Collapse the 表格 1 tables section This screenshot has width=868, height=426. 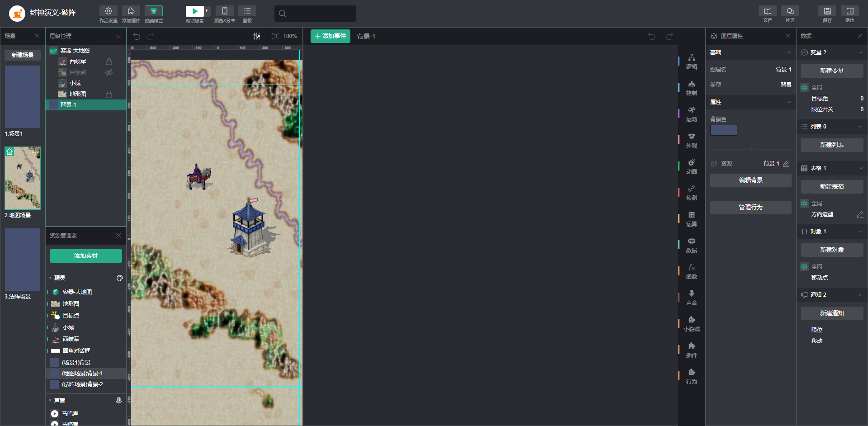pyautogui.click(x=860, y=168)
